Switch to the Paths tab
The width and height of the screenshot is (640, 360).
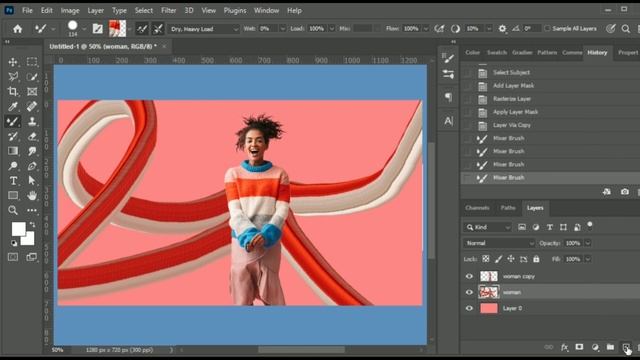[508, 208]
